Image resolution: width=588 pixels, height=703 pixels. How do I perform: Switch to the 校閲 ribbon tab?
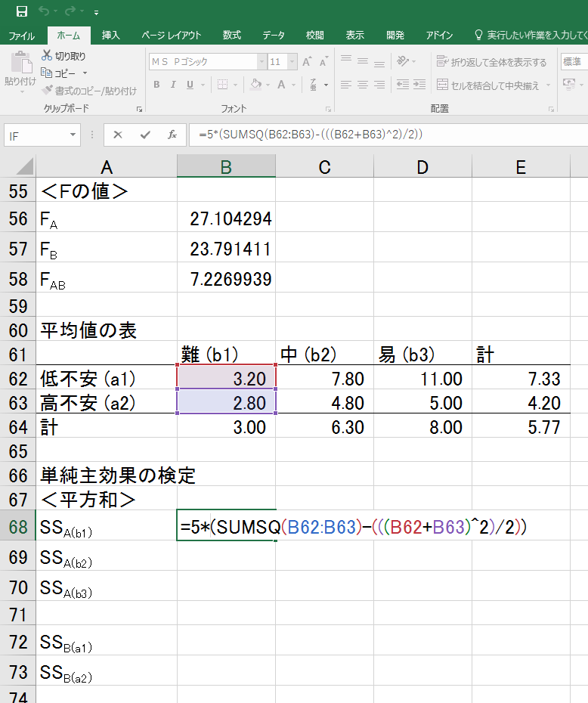point(314,35)
